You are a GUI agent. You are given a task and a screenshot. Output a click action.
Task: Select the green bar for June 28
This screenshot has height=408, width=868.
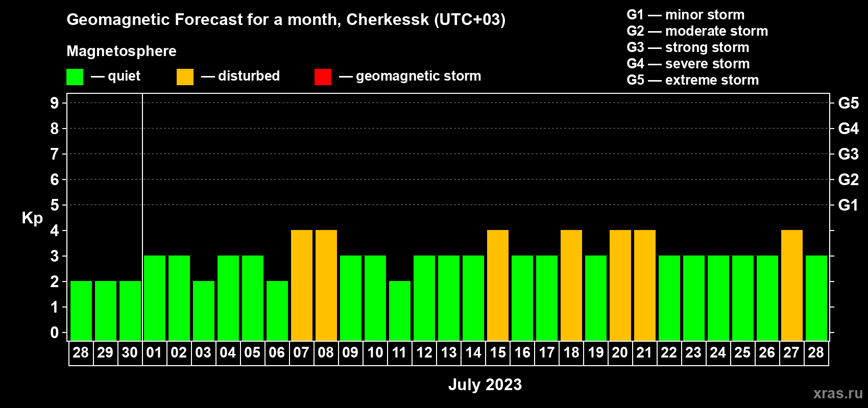(x=81, y=311)
